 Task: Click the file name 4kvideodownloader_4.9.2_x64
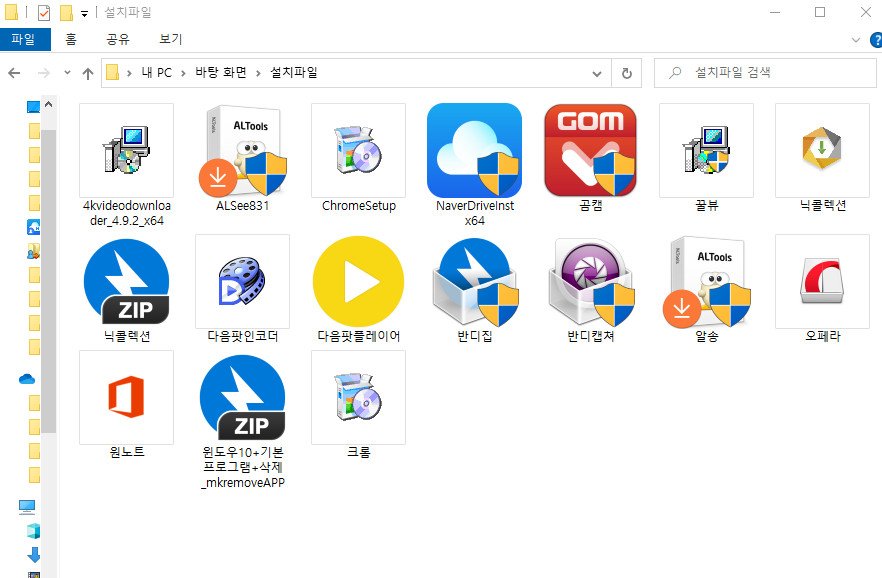(127, 213)
